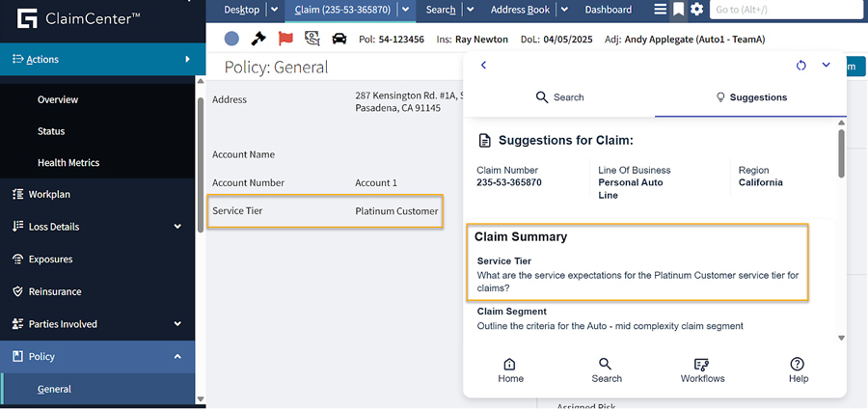Select General under Policy
Image resolution: width=868 pixels, height=410 pixels.
pos(54,389)
